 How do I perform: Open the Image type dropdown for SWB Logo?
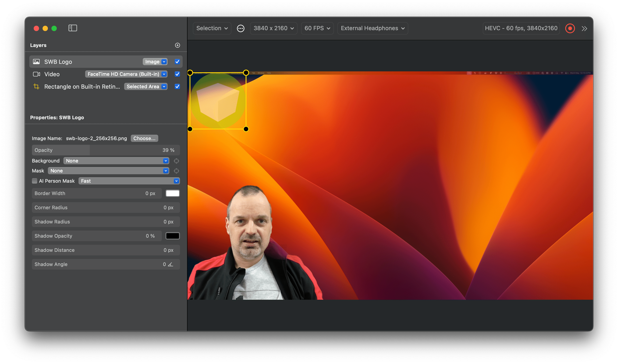155,62
